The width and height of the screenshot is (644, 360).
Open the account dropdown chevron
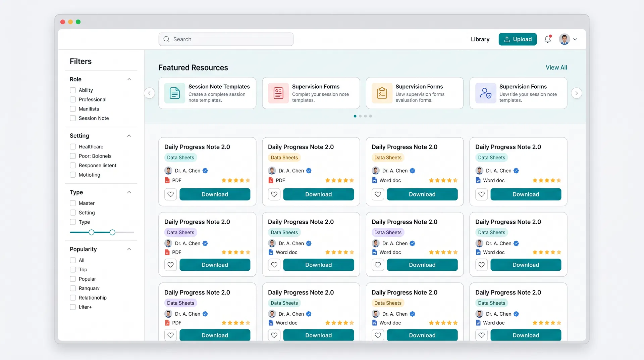point(576,39)
